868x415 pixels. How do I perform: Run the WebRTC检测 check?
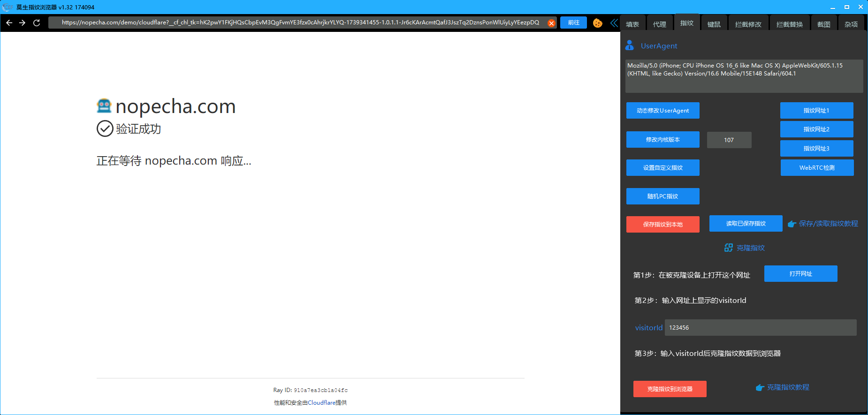coord(817,168)
